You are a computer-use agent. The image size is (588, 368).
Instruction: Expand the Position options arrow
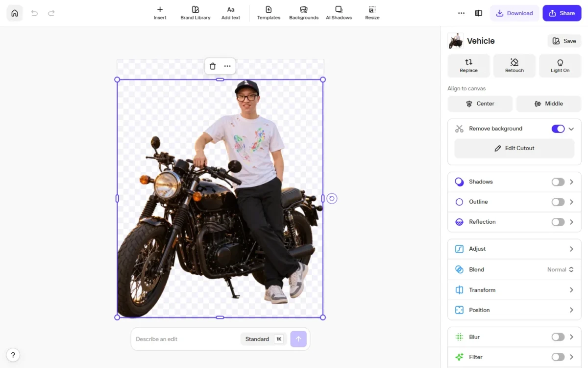(571, 310)
